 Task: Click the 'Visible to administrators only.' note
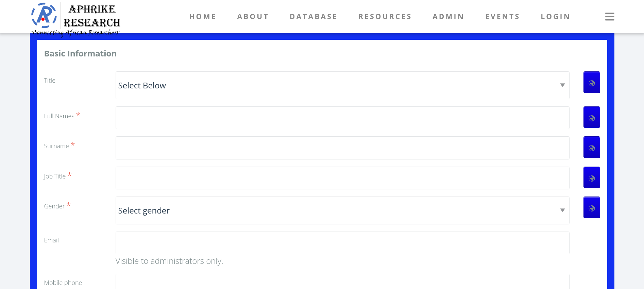click(x=169, y=261)
